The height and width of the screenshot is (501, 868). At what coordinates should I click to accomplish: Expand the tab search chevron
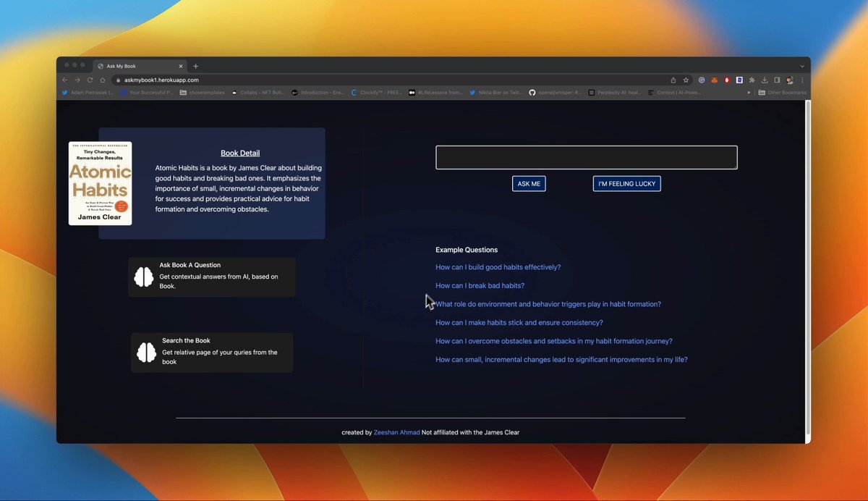[801, 66]
